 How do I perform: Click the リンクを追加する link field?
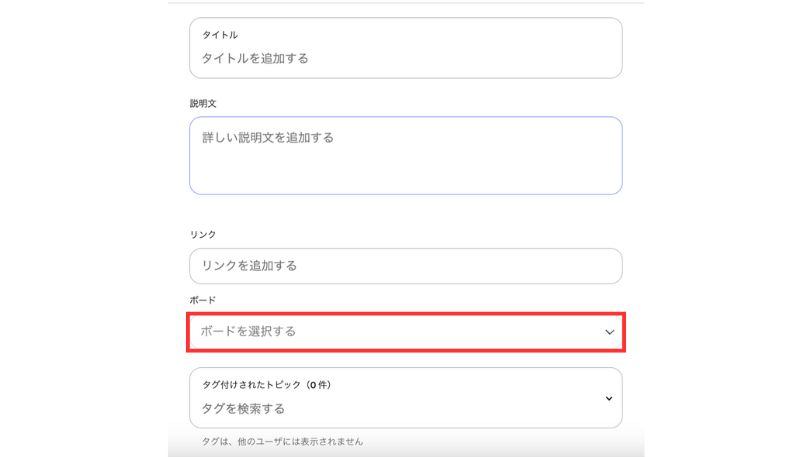point(405,266)
